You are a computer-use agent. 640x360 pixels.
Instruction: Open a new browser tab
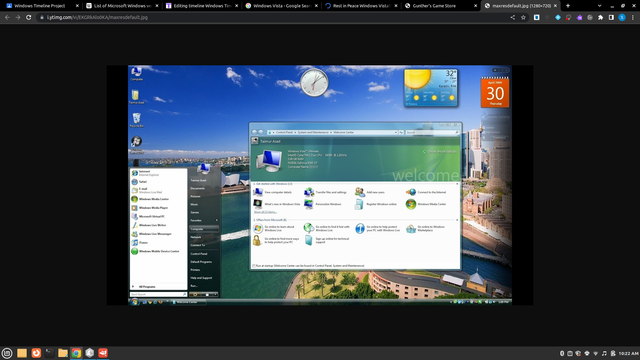click(568, 6)
